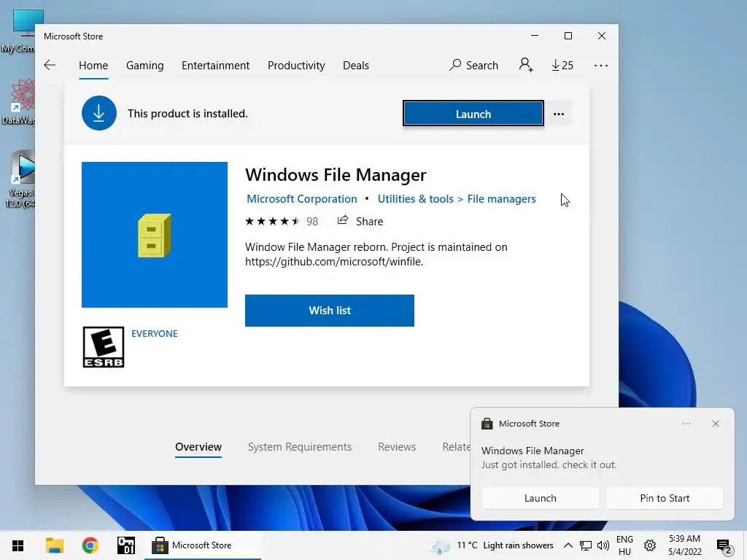747x560 pixels.
Task: Open Google Chrome from the taskbar
Action: coord(90,545)
